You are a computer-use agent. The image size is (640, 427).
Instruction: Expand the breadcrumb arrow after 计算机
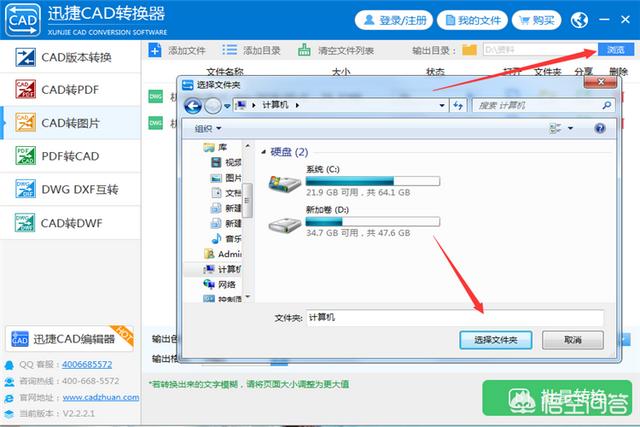297,105
